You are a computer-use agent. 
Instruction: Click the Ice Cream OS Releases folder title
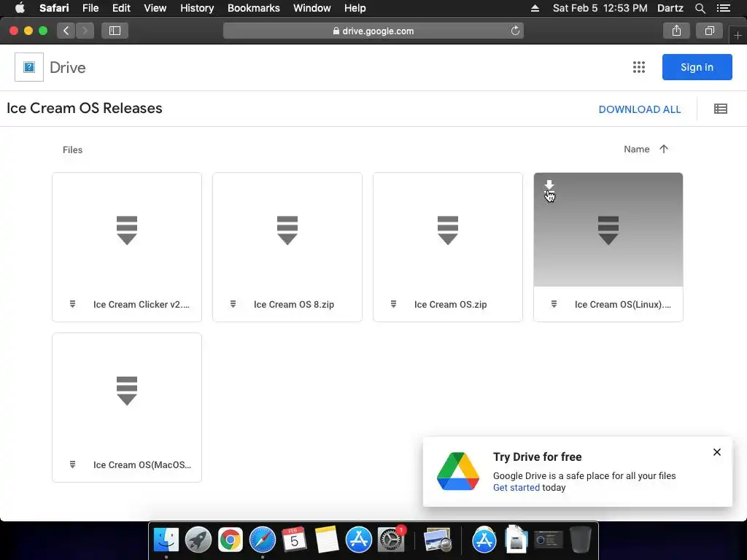click(85, 108)
